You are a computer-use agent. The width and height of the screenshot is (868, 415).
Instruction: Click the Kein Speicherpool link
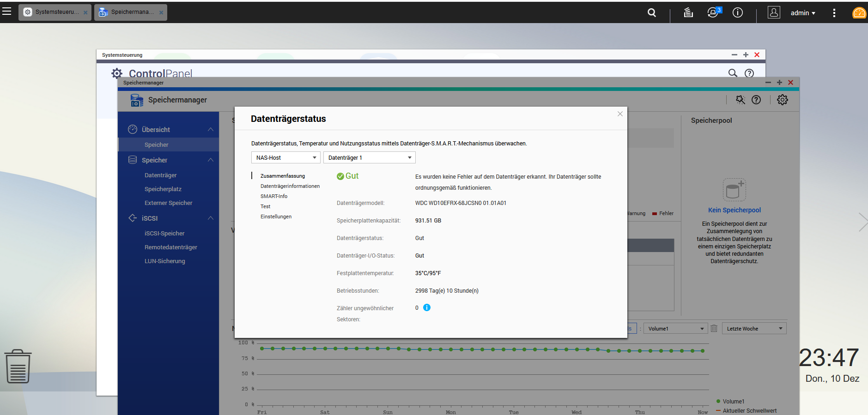click(734, 210)
